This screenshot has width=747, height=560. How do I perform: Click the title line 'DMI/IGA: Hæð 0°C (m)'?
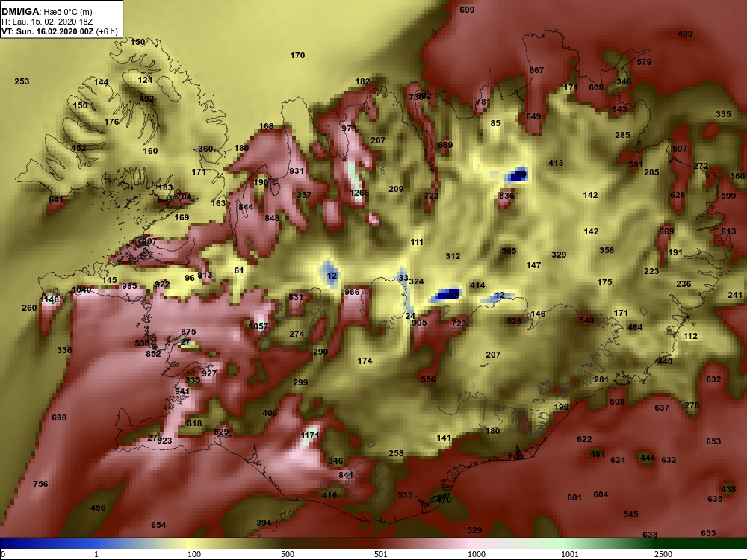(46, 11)
